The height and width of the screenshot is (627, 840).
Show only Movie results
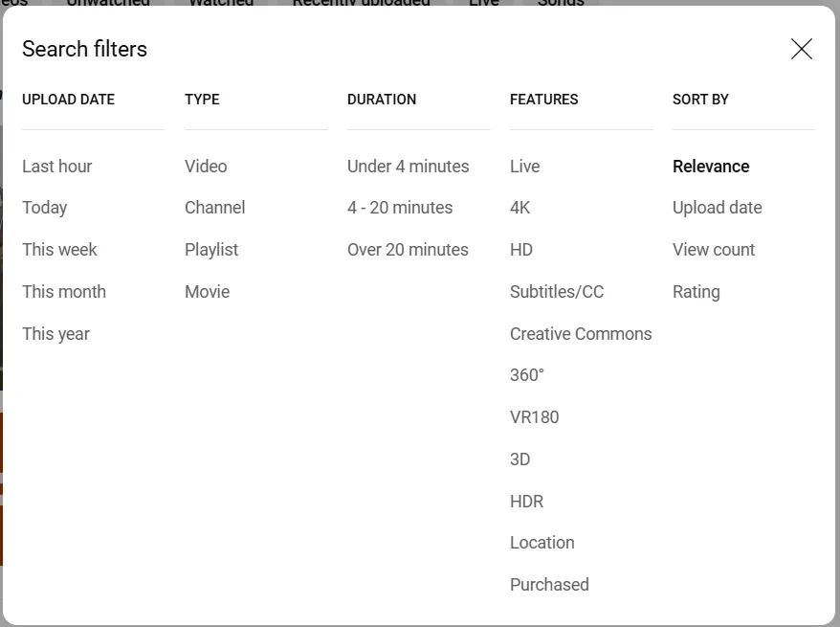click(207, 291)
